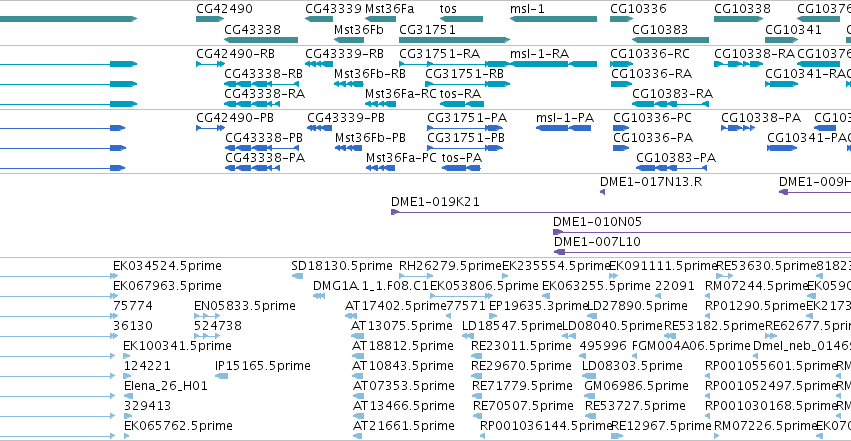Select the CG10338 gene feature

pyautogui.click(x=739, y=19)
